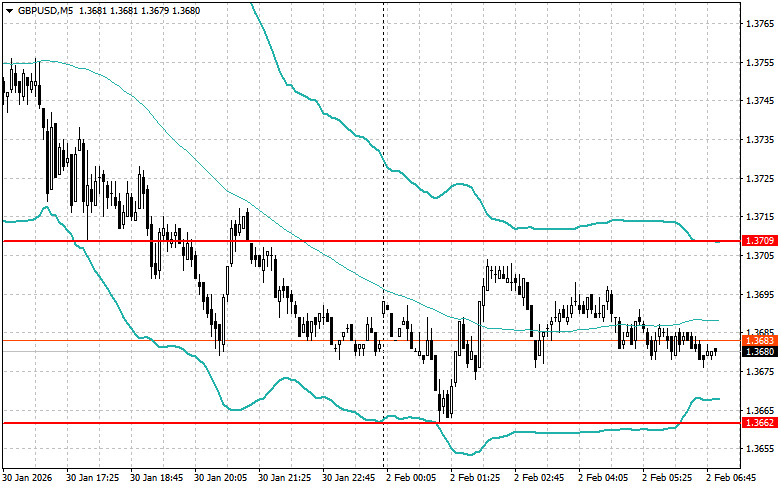The height and width of the screenshot is (489, 781).
Task: Click the 2 Feb 04:05 time label
Action: pyautogui.click(x=603, y=478)
